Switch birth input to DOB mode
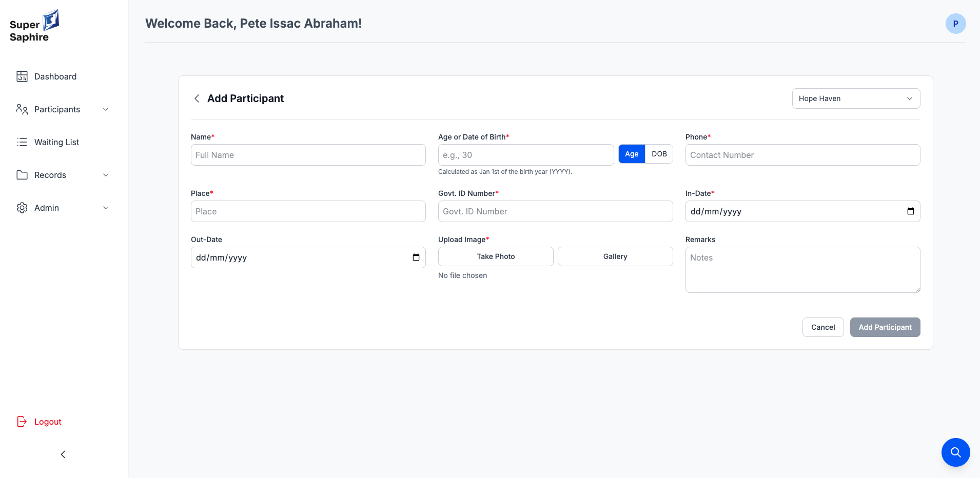This screenshot has width=980, height=478. click(x=659, y=154)
